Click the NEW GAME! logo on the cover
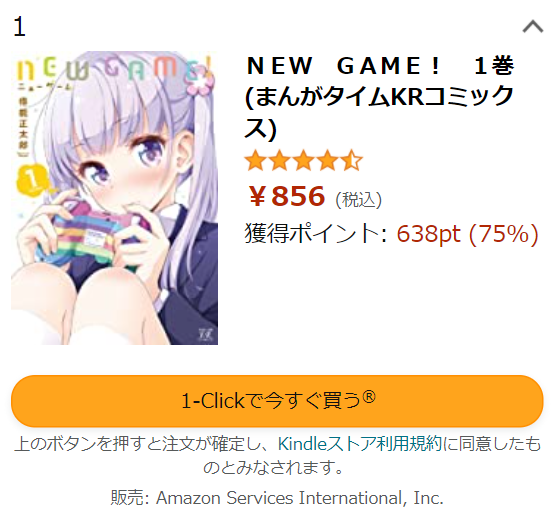 tap(113, 69)
